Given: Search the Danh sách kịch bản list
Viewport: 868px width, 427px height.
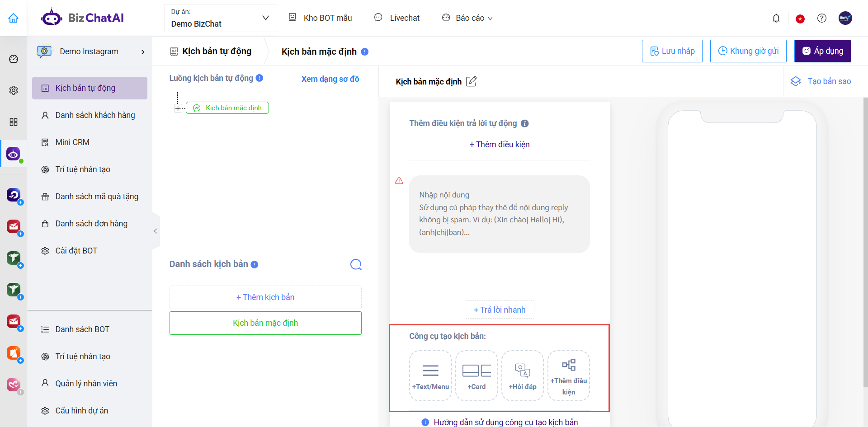Looking at the screenshot, I should pyautogui.click(x=356, y=264).
